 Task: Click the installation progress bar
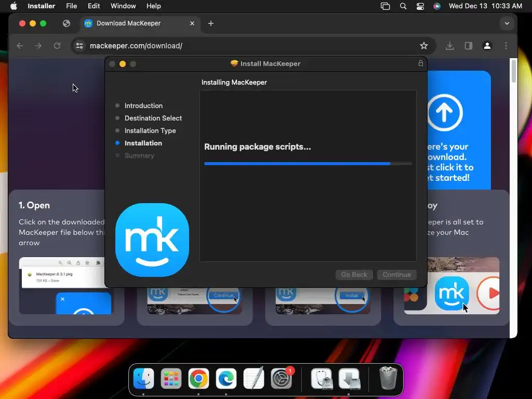pyautogui.click(x=308, y=164)
